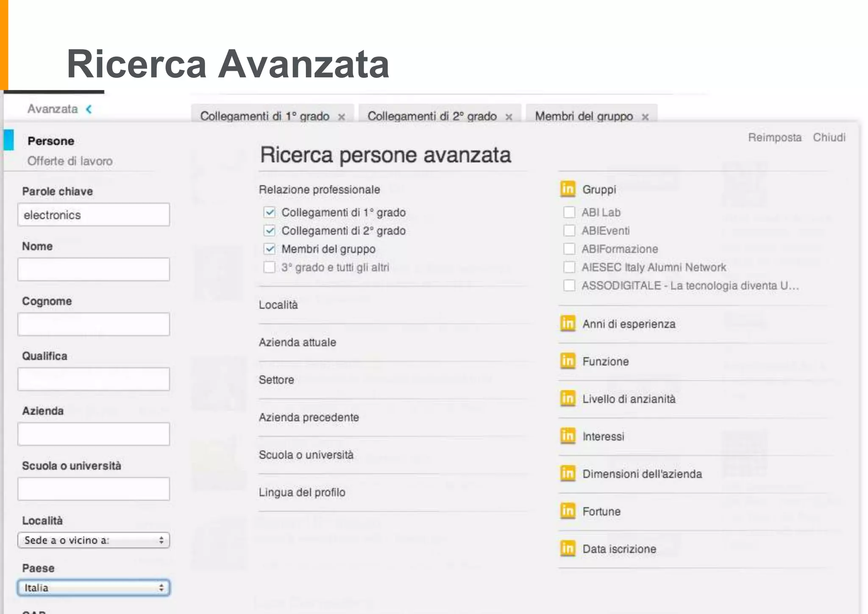Remove the Collegamenti di 2° grado filter tag
This screenshot has width=868, height=614.
509,117
